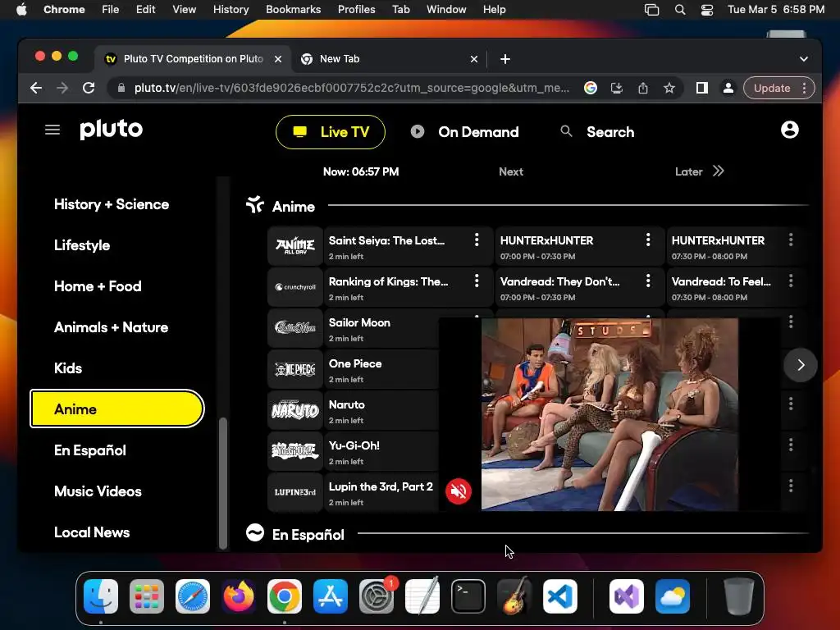Open the Bookmarks menu in menu bar

click(293, 9)
